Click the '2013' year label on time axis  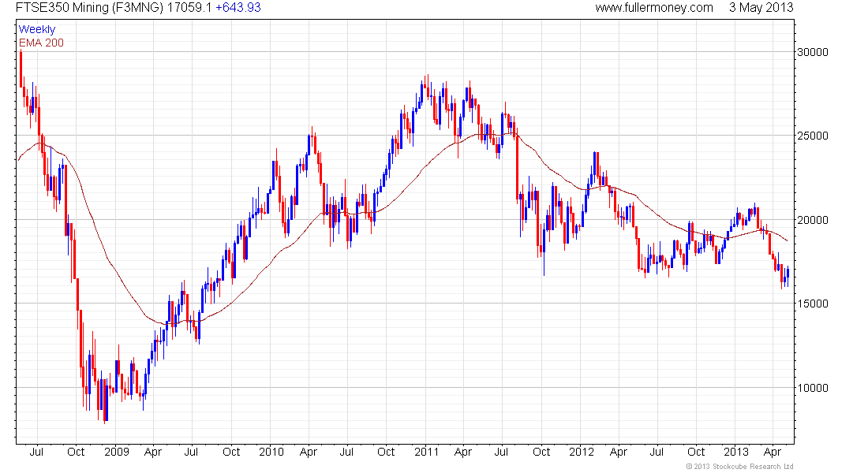coord(736,452)
